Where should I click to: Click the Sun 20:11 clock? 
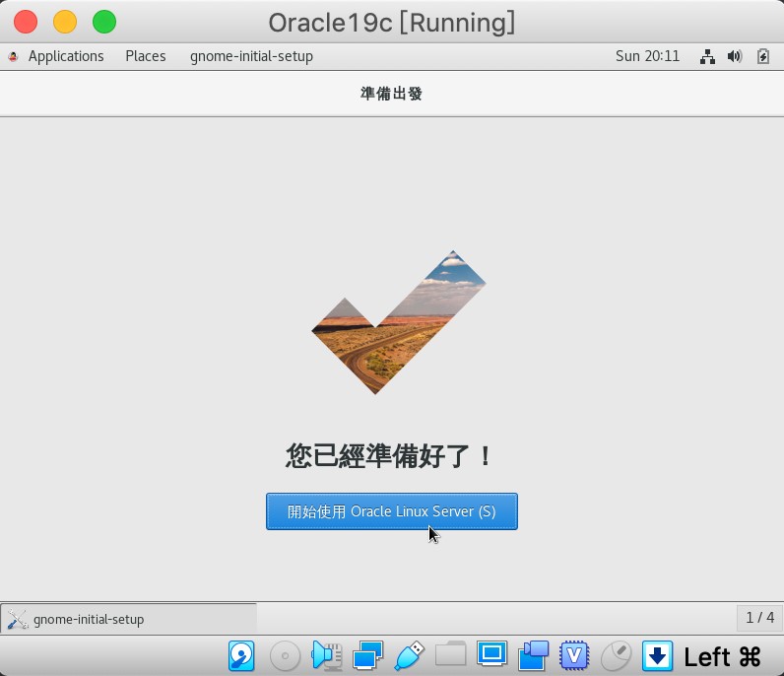(647, 56)
